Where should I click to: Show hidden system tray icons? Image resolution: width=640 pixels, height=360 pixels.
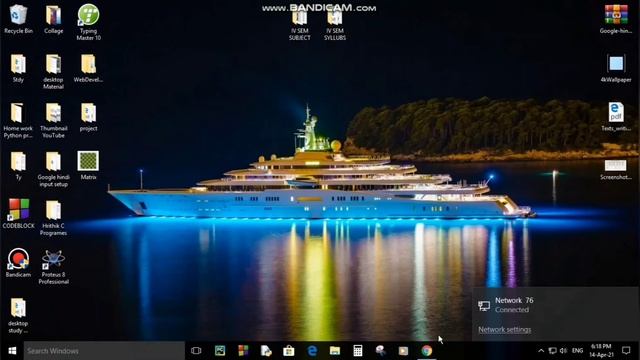pyautogui.click(x=541, y=351)
